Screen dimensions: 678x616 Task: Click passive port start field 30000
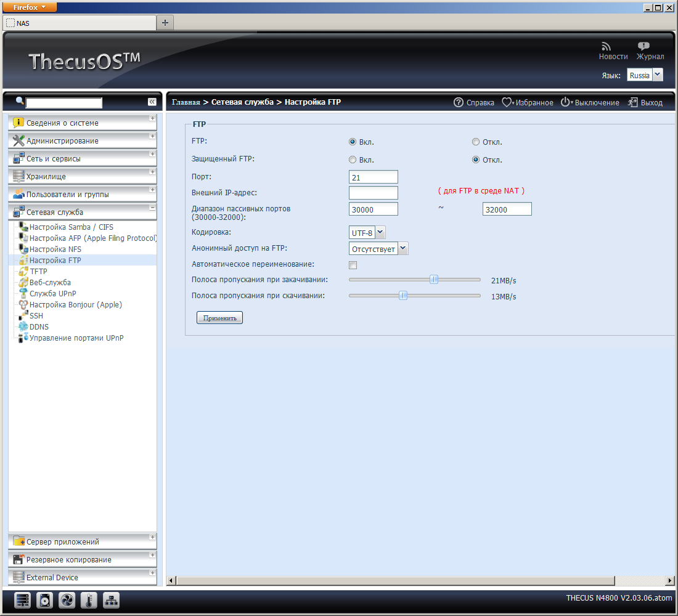point(373,209)
